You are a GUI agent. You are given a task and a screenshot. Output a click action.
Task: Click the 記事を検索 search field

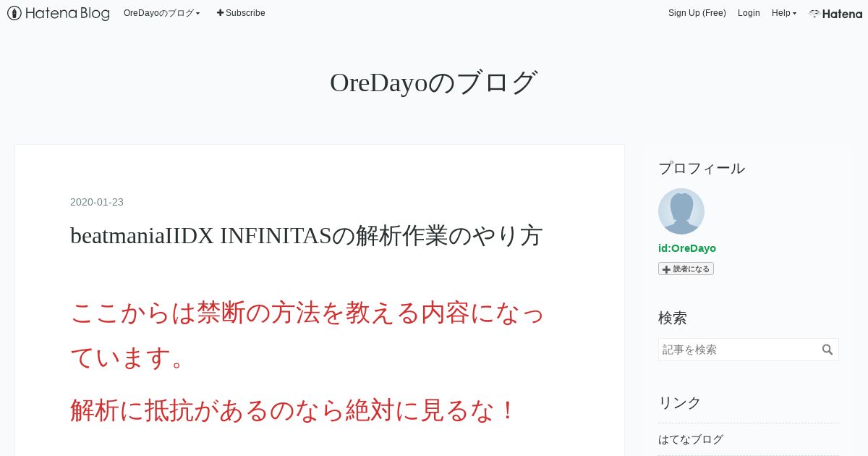coord(739,350)
